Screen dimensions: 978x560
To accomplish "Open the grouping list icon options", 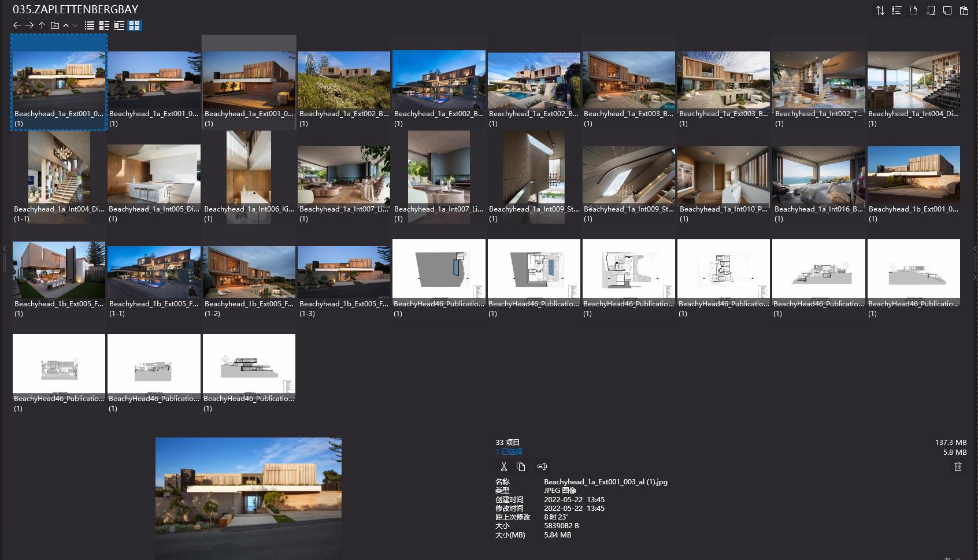I will [x=897, y=10].
